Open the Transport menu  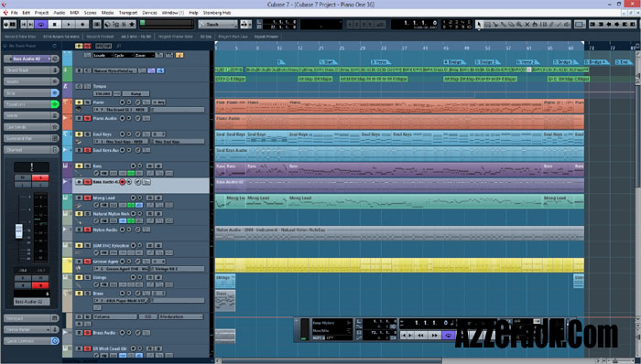[128, 13]
